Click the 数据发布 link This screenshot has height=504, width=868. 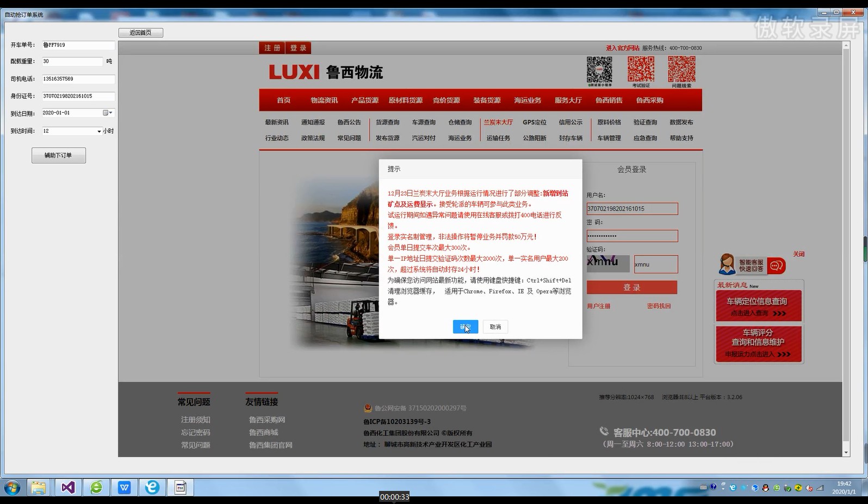click(681, 122)
